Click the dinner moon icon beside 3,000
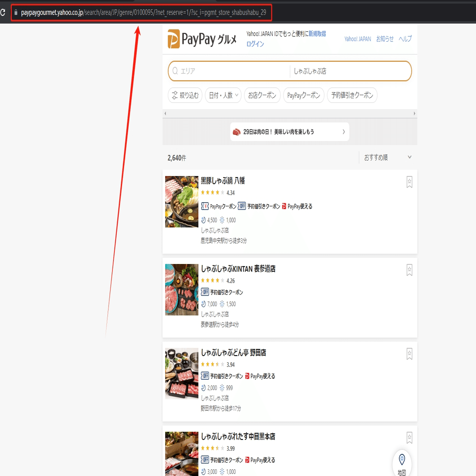The width and height of the screenshot is (476, 476). pos(203,472)
